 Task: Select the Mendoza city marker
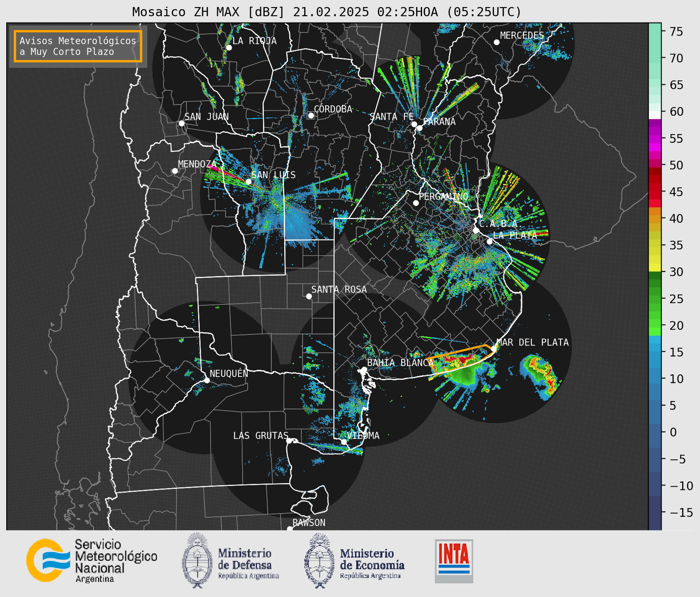175,171
